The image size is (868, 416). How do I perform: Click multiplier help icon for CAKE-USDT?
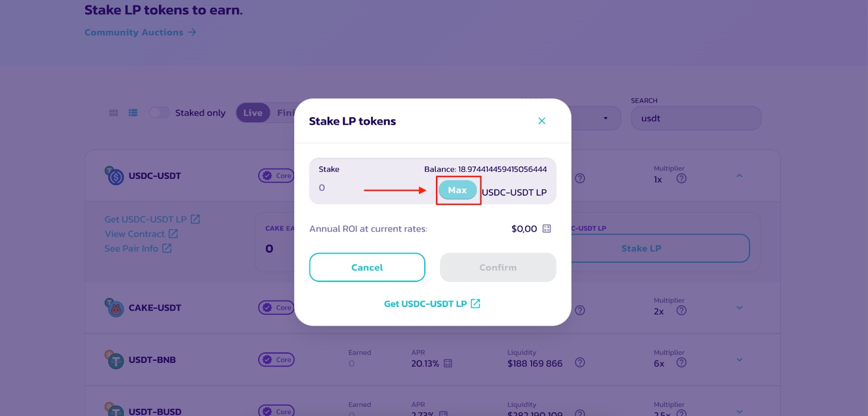point(681,311)
